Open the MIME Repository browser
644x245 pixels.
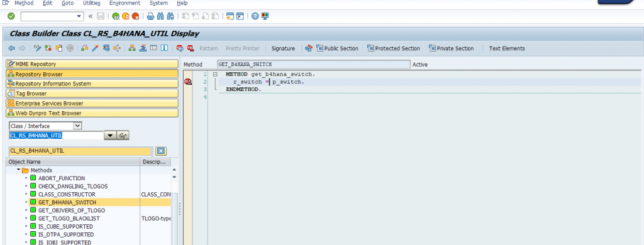92,64
